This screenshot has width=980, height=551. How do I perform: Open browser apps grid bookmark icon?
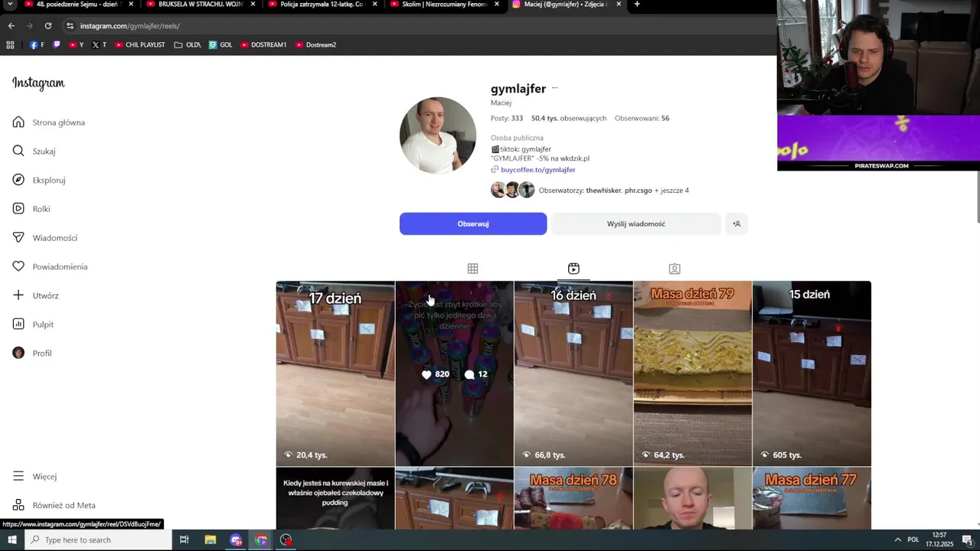[x=10, y=45]
